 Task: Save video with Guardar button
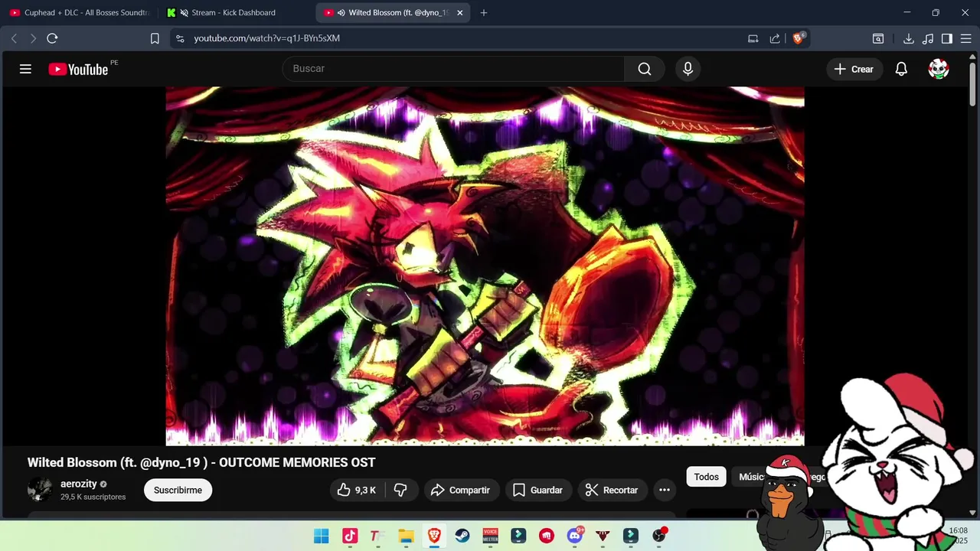click(538, 490)
